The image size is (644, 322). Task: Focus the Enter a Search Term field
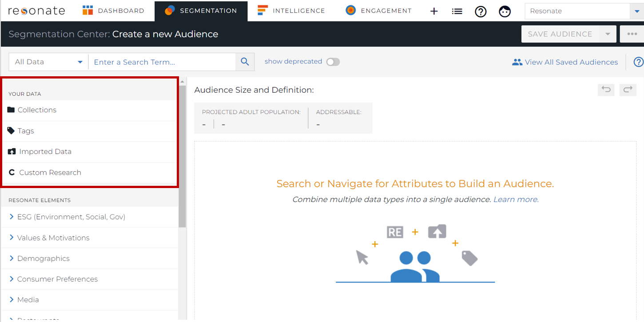[x=162, y=62]
